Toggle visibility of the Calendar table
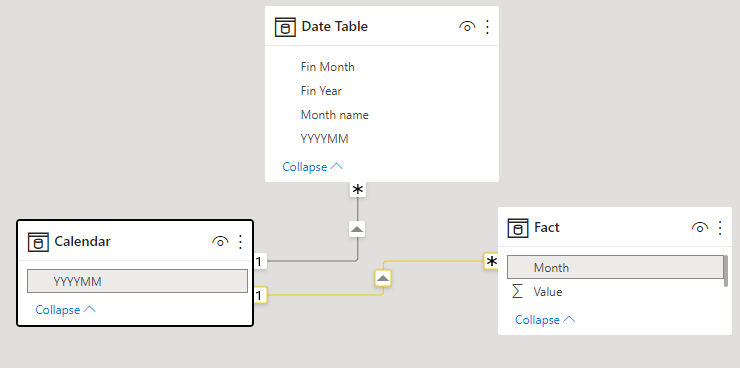The height and width of the screenshot is (368, 740). click(220, 242)
